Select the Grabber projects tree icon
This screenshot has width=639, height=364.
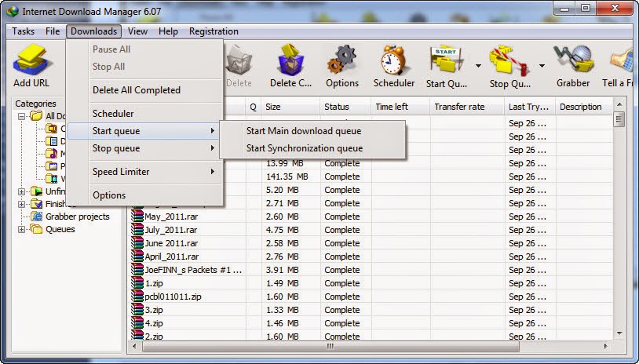pyautogui.click(x=36, y=217)
